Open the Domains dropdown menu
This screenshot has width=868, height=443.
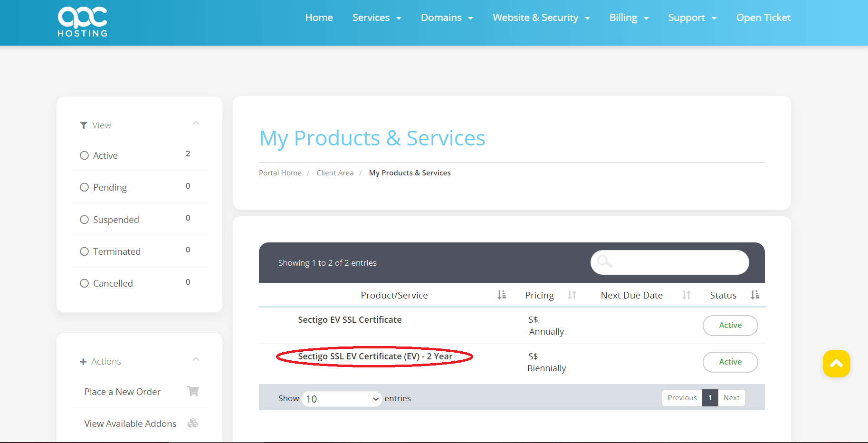(447, 18)
